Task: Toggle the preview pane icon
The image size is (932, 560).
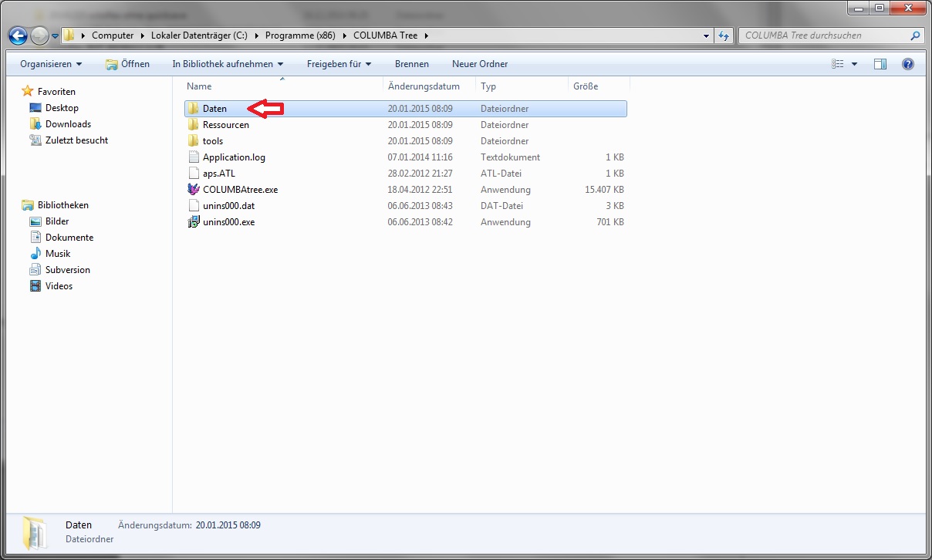Action: click(880, 64)
